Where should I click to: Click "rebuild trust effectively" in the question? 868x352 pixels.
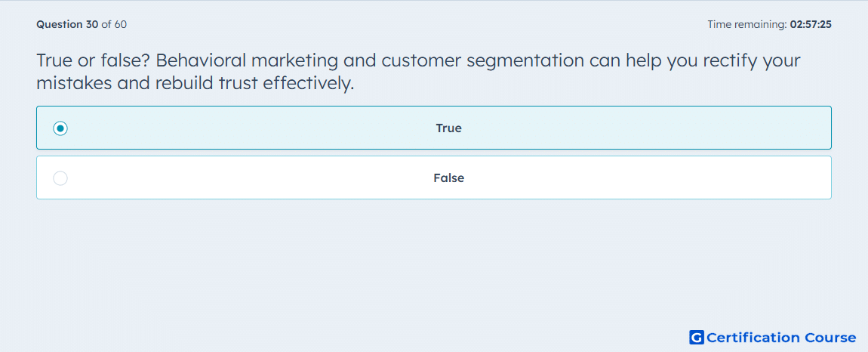pyautogui.click(x=254, y=84)
